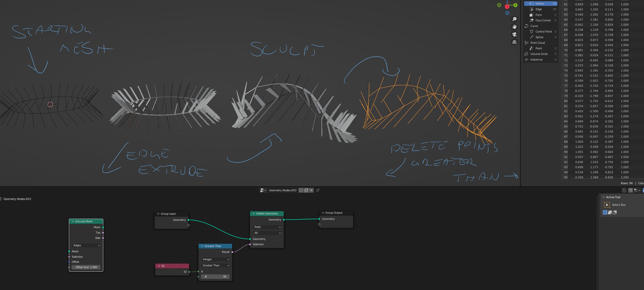
Task: Open the Edges mode dropdown in Extrude Mesh
Action: pos(86,245)
